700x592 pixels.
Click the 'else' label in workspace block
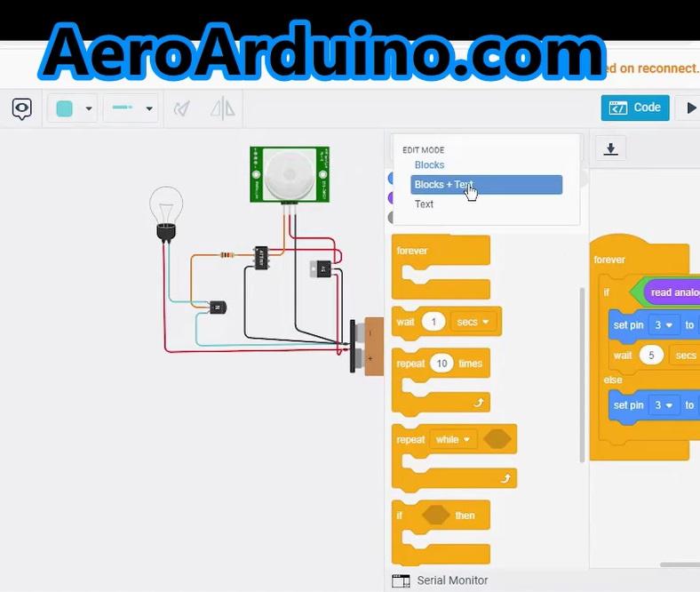pyautogui.click(x=613, y=380)
